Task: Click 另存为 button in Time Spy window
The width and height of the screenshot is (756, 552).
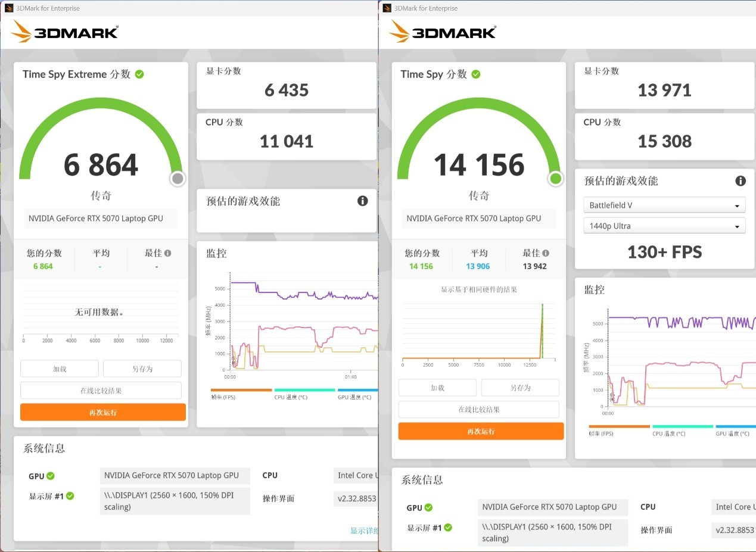Action: 520,388
